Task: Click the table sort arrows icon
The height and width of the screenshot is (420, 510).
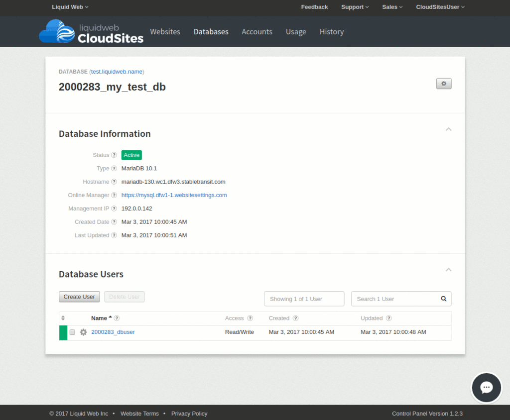Action: tap(63, 318)
